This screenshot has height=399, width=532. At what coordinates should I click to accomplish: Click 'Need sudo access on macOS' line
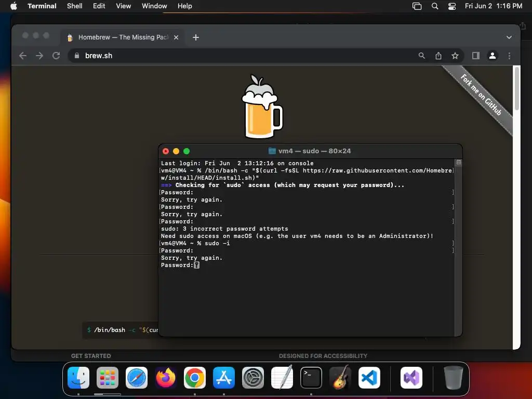(x=297, y=236)
